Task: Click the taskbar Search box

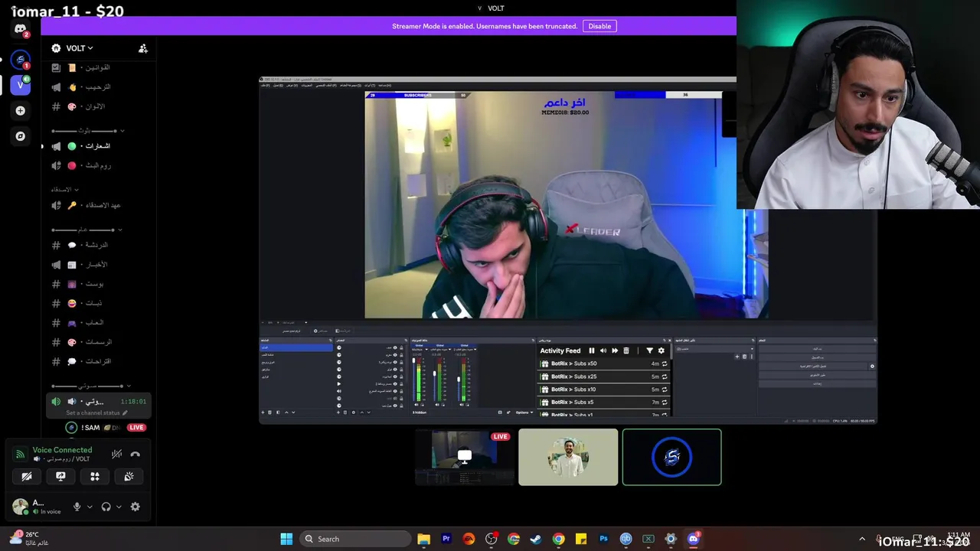Action: [x=355, y=539]
